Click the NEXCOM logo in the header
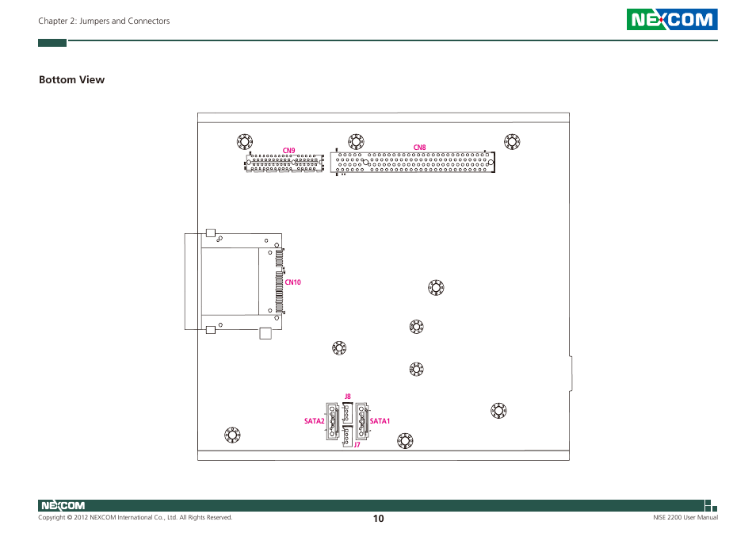Viewport: 756px width, 533px height. pos(672,19)
